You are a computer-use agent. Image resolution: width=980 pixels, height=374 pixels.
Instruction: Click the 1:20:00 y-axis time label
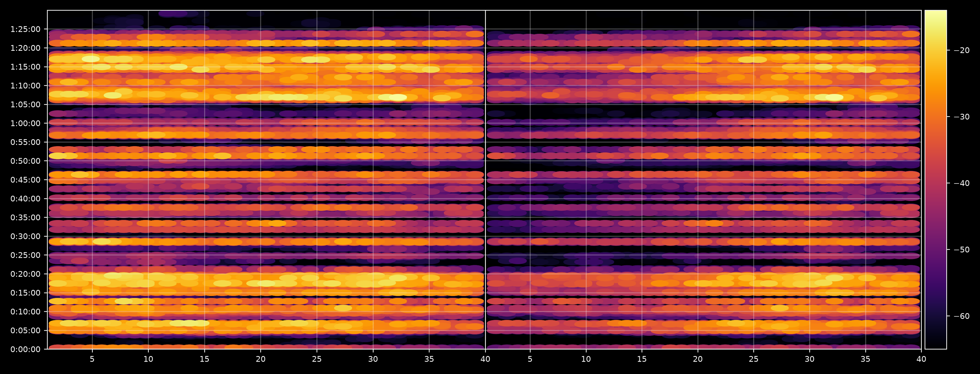(x=25, y=48)
